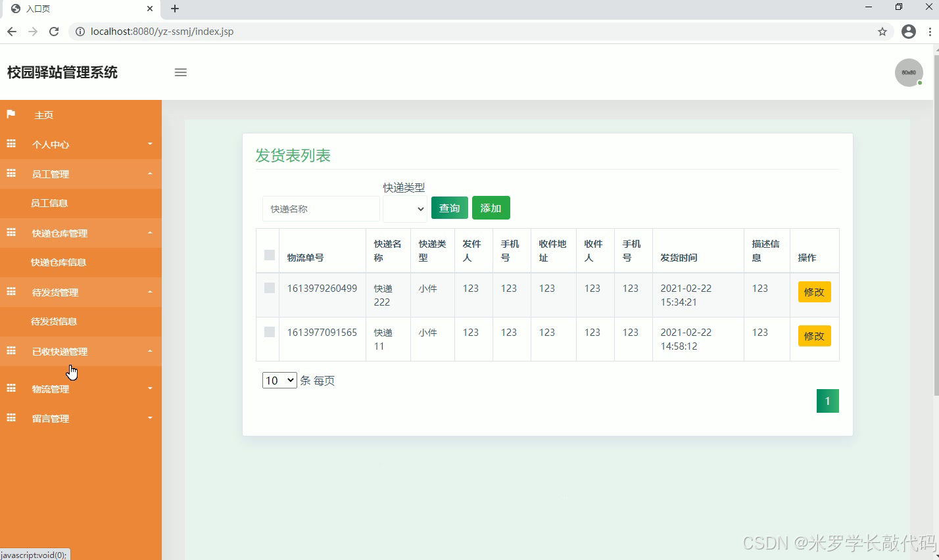Click the grid icon beside 待发货管理
The width and height of the screenshot is (939, 560).
pyautogui.click(x=11, y=291)
